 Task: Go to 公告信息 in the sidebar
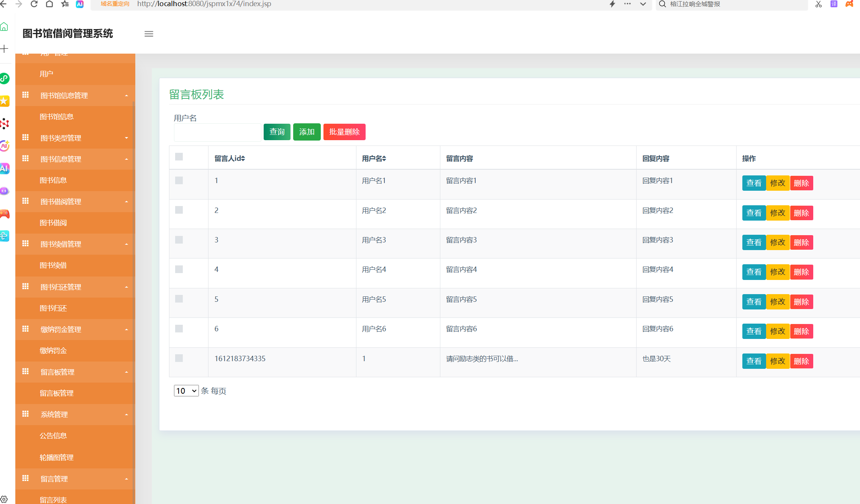[x=53, y=435]
